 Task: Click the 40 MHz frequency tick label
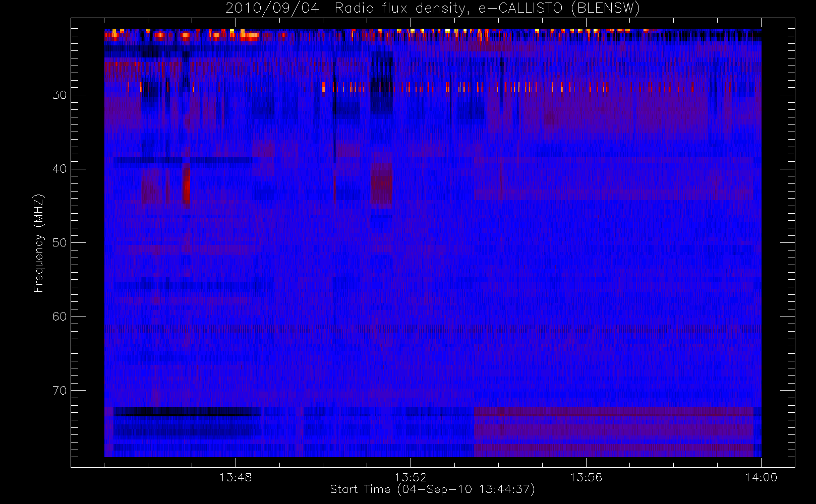point(60,169)
